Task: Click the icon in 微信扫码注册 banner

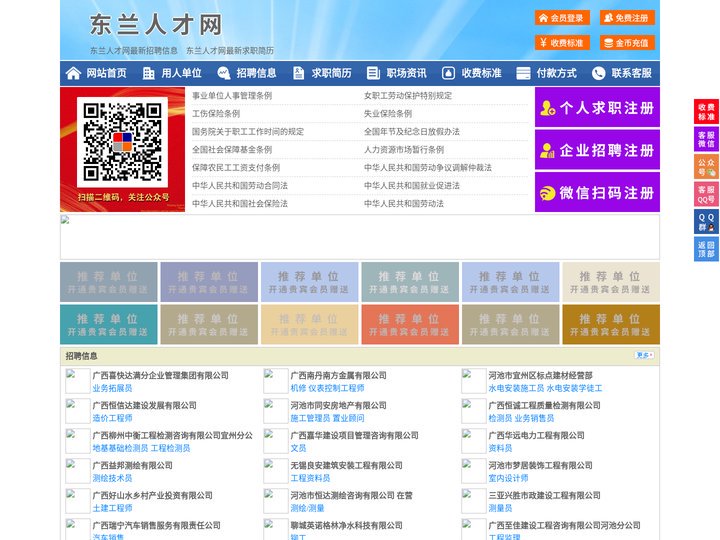Action: point(547,193)
